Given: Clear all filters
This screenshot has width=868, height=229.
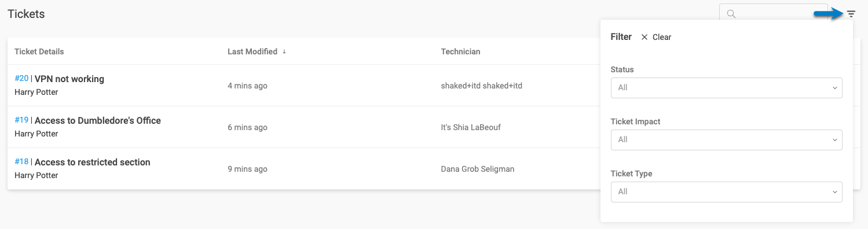Looking at the screenshot, I should [x=656, y=37].
